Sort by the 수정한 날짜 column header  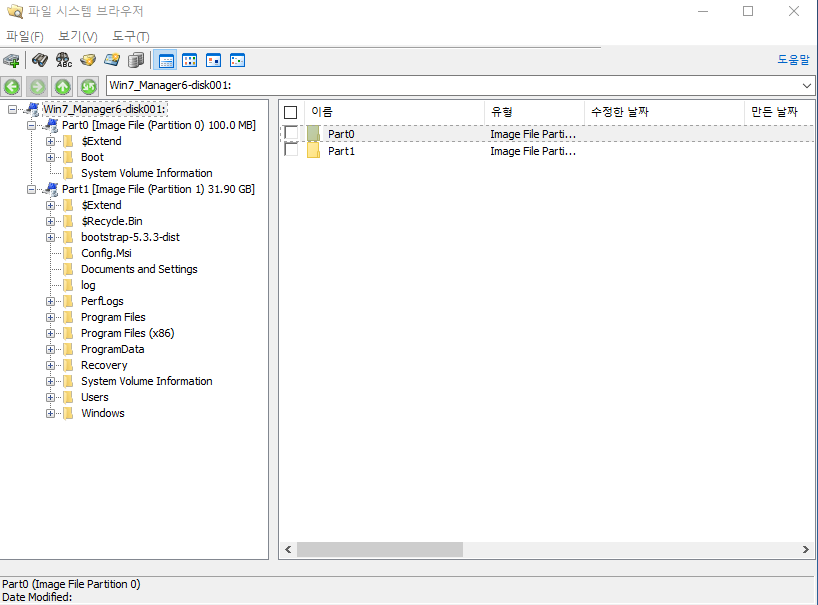[664, 112]
